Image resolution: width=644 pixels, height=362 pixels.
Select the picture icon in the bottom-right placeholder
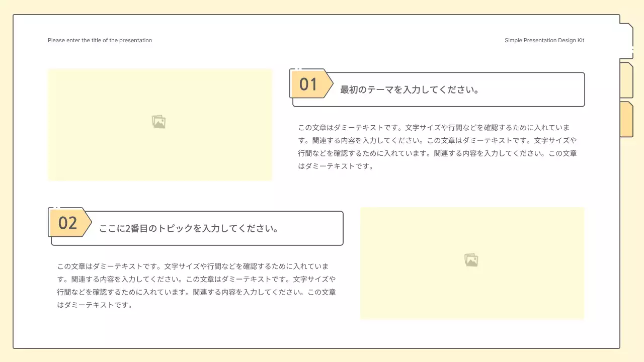pyautogui.click(x=471, y=260)
